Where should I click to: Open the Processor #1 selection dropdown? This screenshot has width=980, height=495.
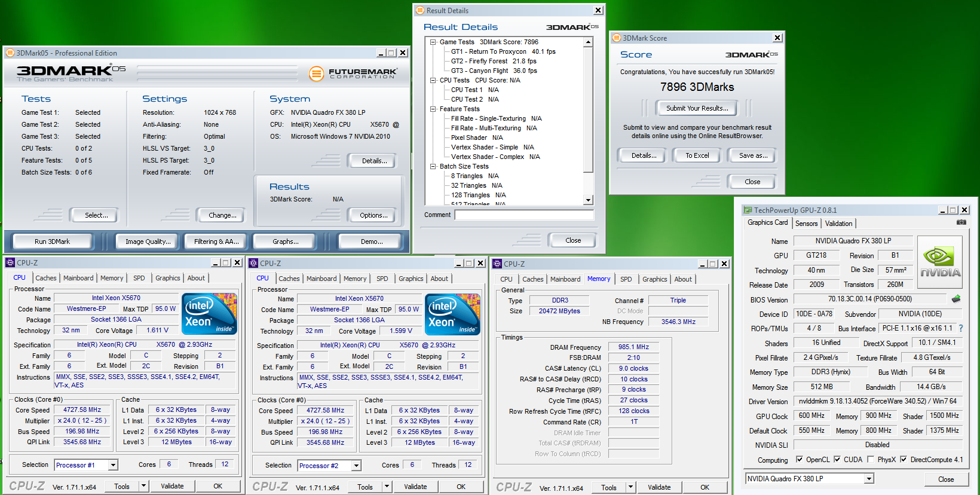pos(113,465)
